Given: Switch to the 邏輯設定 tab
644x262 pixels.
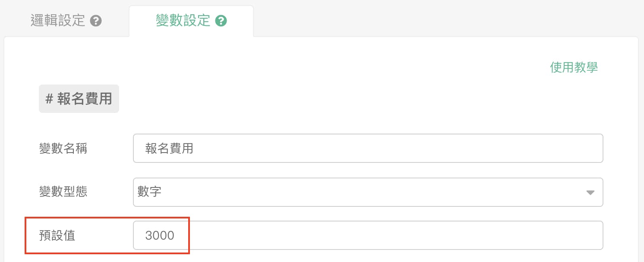Looking at the screenshot, I should point(66,21).
